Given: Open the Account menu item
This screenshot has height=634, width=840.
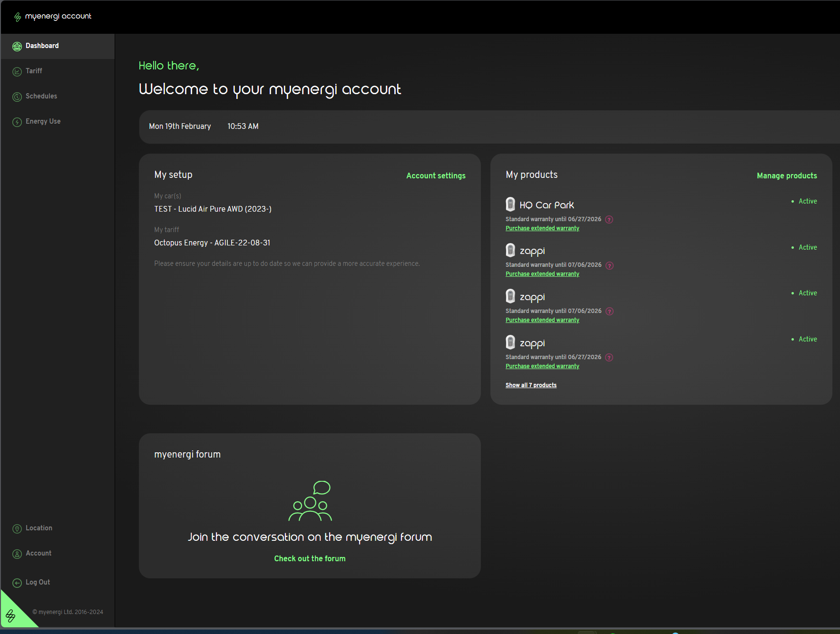Looking at the screenshot, I should (x=58, y=554).
